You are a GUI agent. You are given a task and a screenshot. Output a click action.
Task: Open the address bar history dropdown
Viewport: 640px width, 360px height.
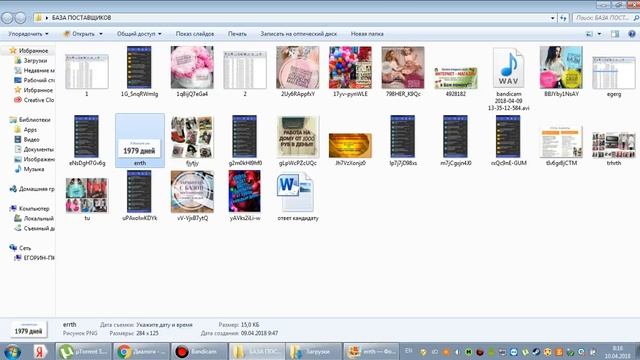coord(552,18)
